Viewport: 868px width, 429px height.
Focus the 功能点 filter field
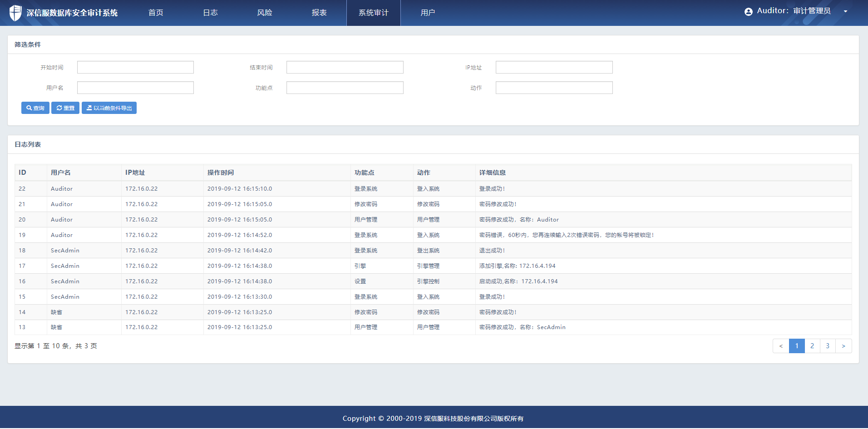[x=345, y=88]
